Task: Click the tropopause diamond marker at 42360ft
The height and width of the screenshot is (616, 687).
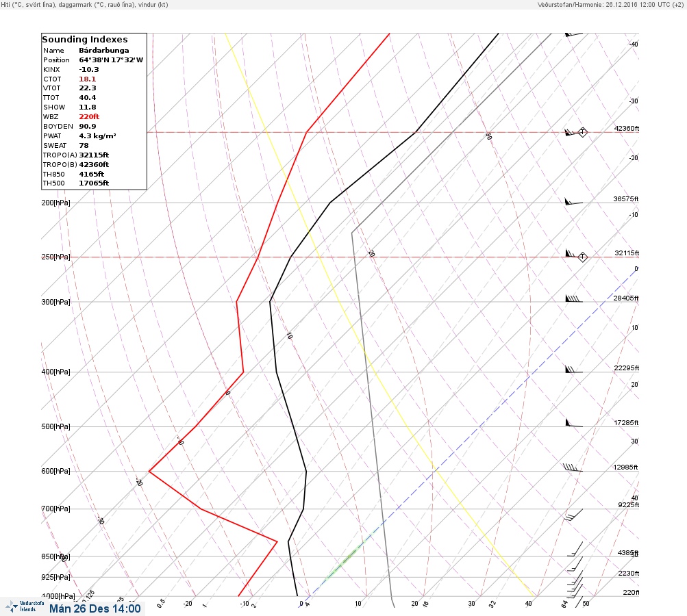Action: (x=582, y=132)
